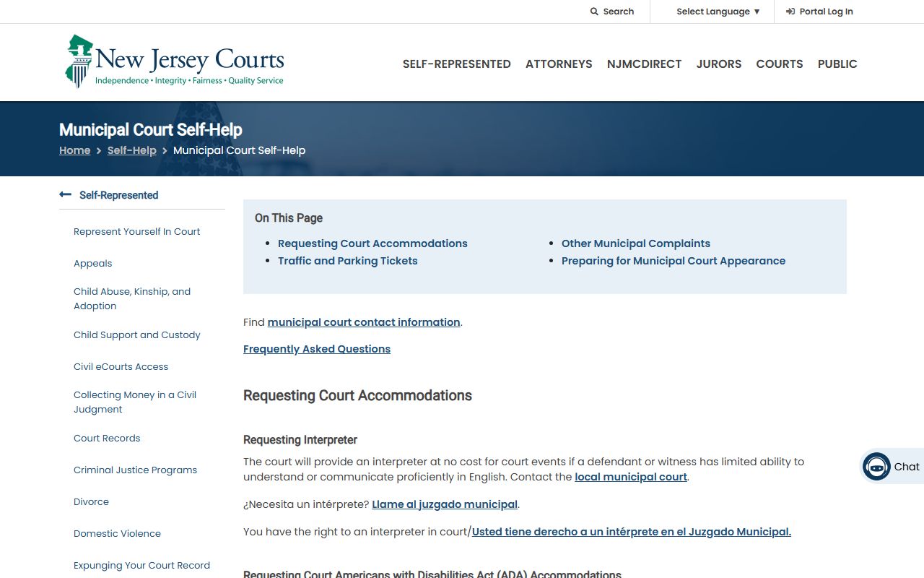The image size is (924, 578).
Task: Select Represent Yourself In Court in sidebar
Action: pos(137,232)
